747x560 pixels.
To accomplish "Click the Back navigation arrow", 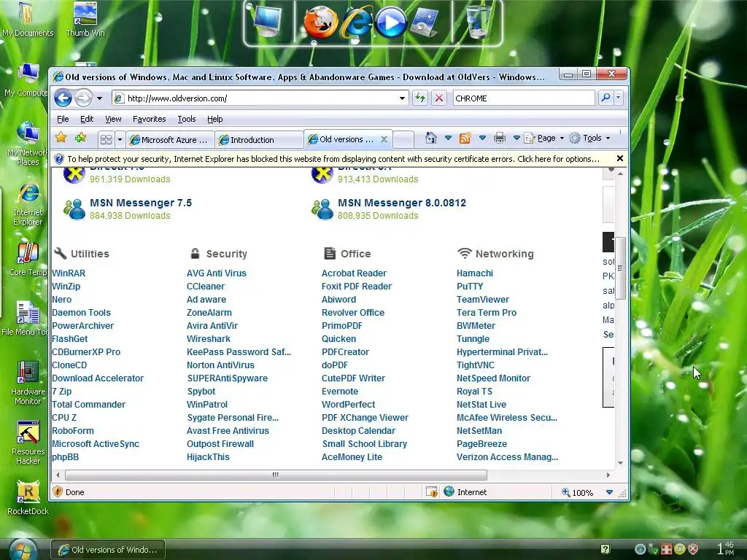I will [x=63, y=98].
